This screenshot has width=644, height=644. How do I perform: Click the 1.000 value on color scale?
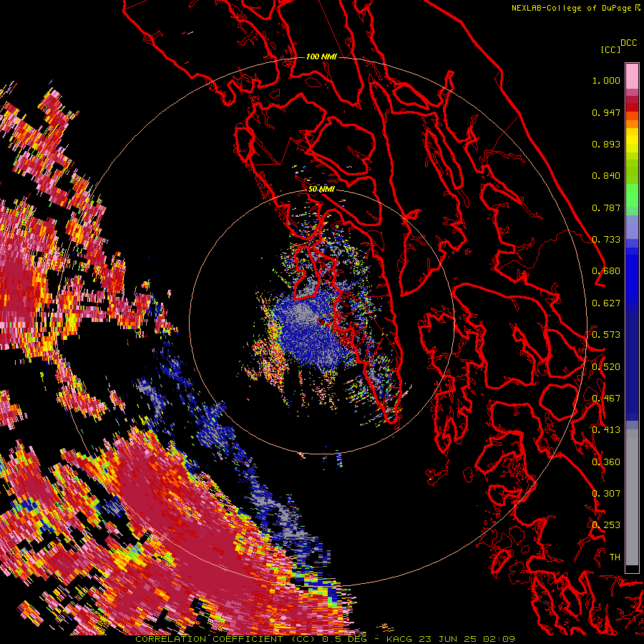point(606,80)
